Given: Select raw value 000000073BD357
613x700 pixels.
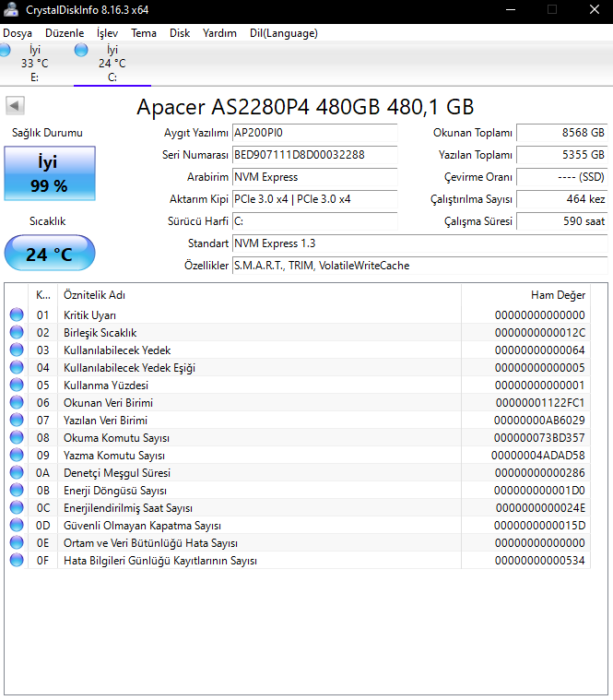Looking at the screenshot, I should (539, 437).
